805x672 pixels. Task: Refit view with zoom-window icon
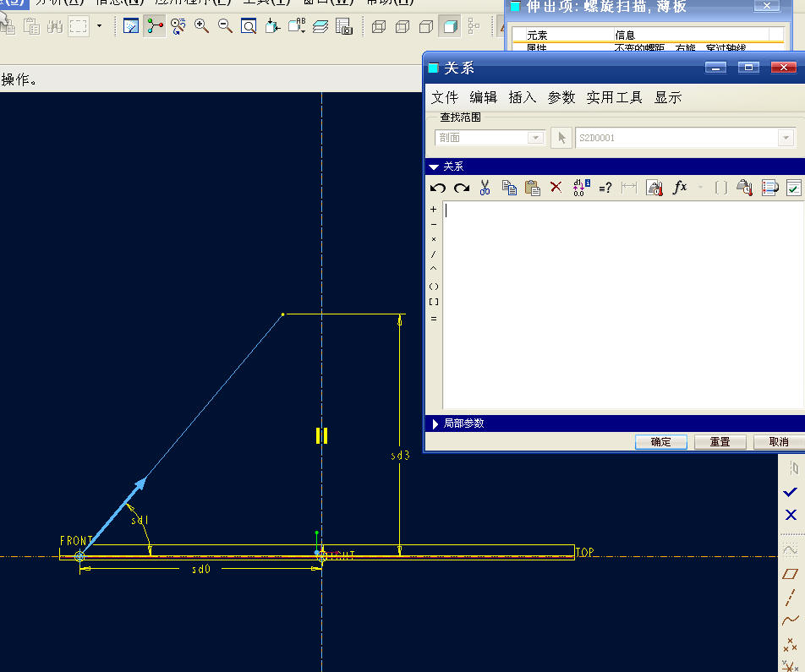pyautogui.click(x=249, y=26)
